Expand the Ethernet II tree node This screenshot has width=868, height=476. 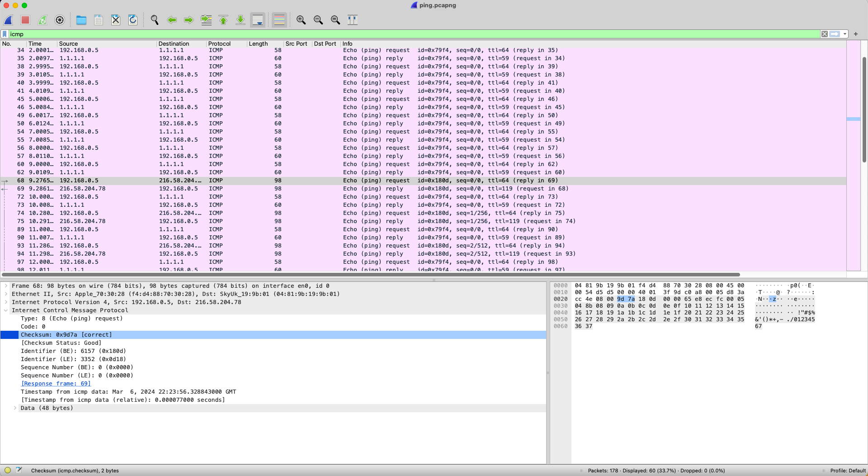click(x=6, y=294)
